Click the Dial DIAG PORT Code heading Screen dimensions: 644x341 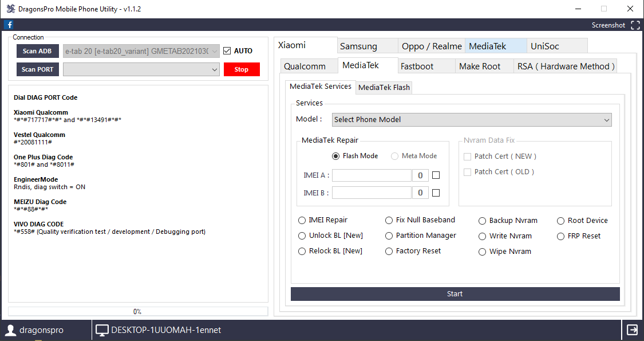click(46, 97)
